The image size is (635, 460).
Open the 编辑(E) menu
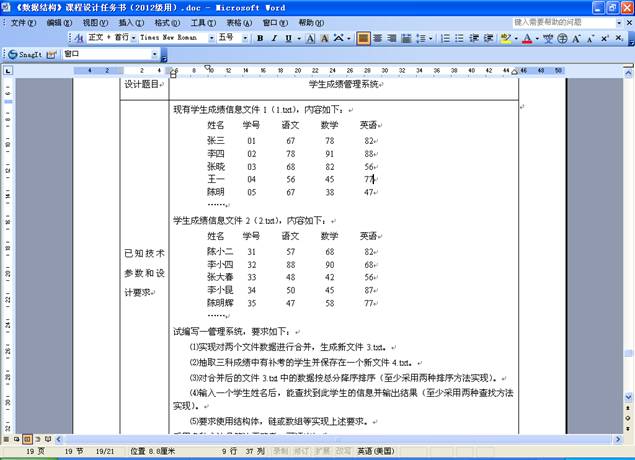tap(59, 23)
